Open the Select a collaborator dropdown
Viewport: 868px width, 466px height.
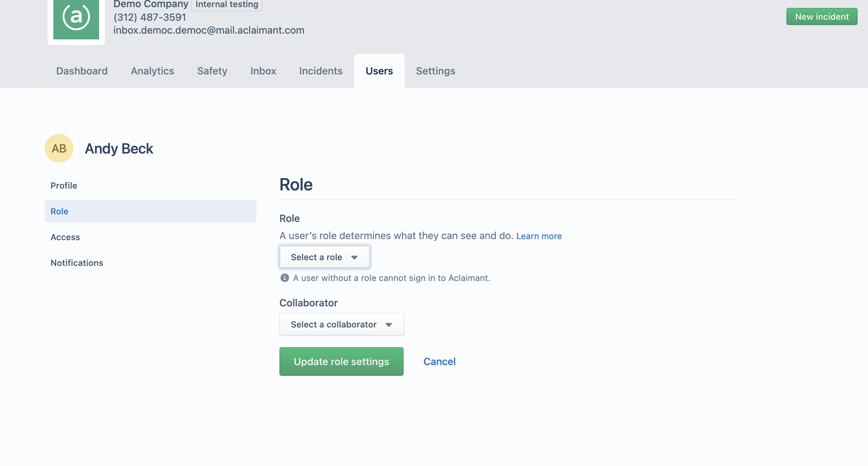coord(342,324)
